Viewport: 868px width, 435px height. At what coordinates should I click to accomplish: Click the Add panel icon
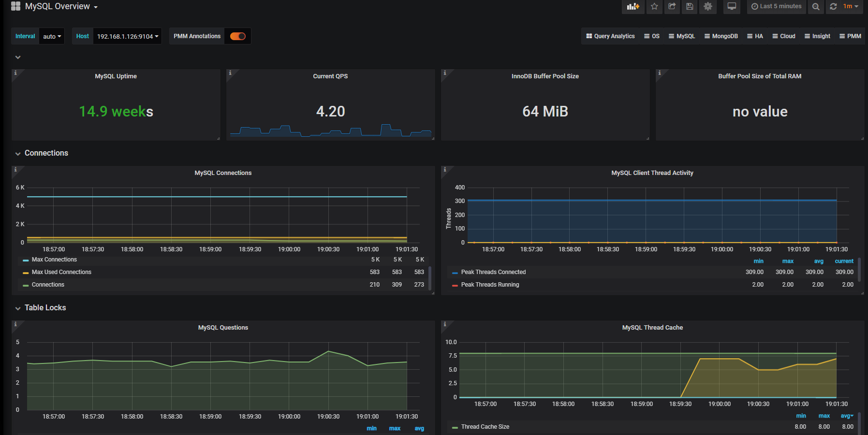click(633, 6)
